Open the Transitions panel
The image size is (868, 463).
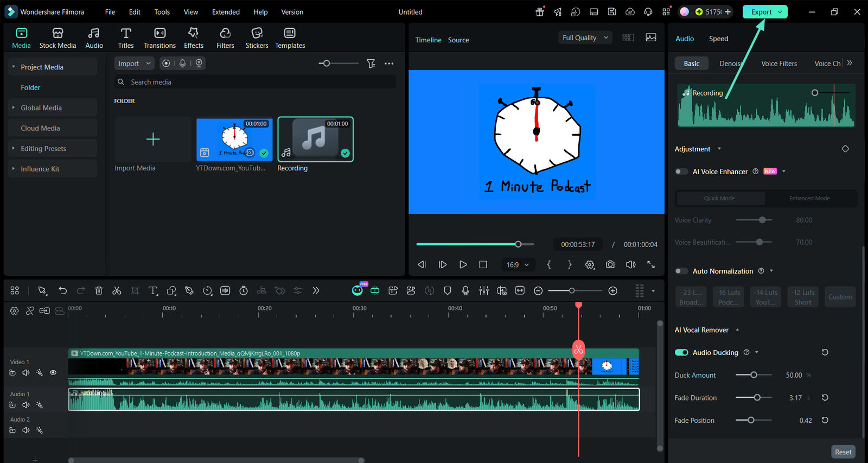coord(159,39)
